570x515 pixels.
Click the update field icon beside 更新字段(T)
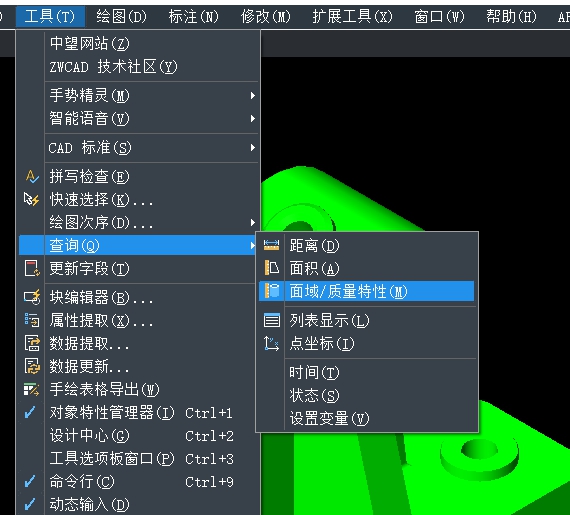(x=32, y=268)
